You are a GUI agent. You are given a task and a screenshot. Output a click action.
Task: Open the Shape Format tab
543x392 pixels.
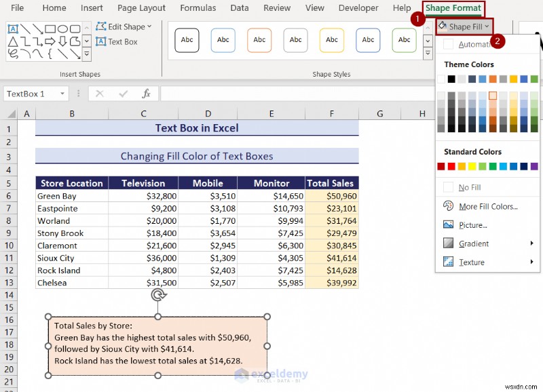(x=453, y=8)
